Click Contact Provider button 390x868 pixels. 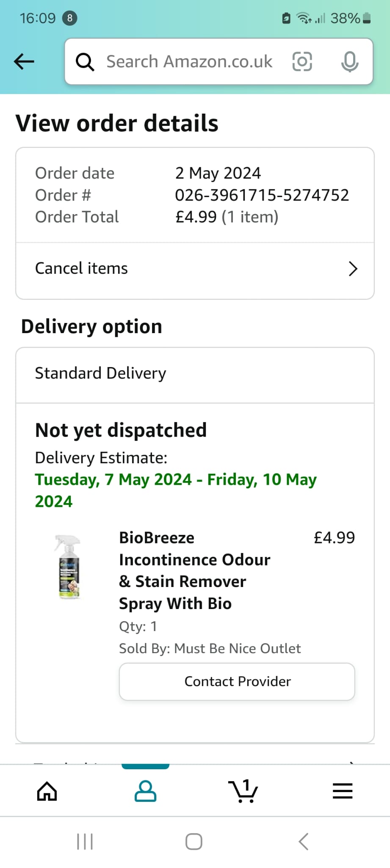(237, 682)
